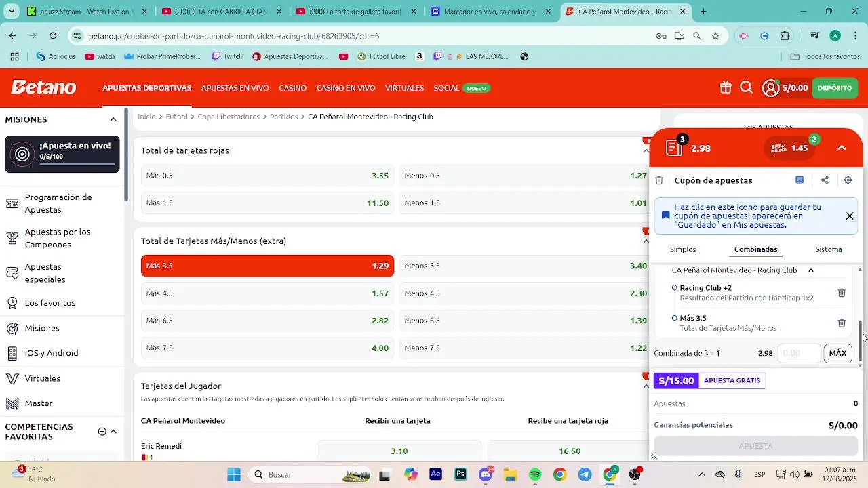Viewport: 868px width, 488px height.
Task: Collapse Total de Tarjetas Más/Menos (extra) market
Action: (646, 241)
